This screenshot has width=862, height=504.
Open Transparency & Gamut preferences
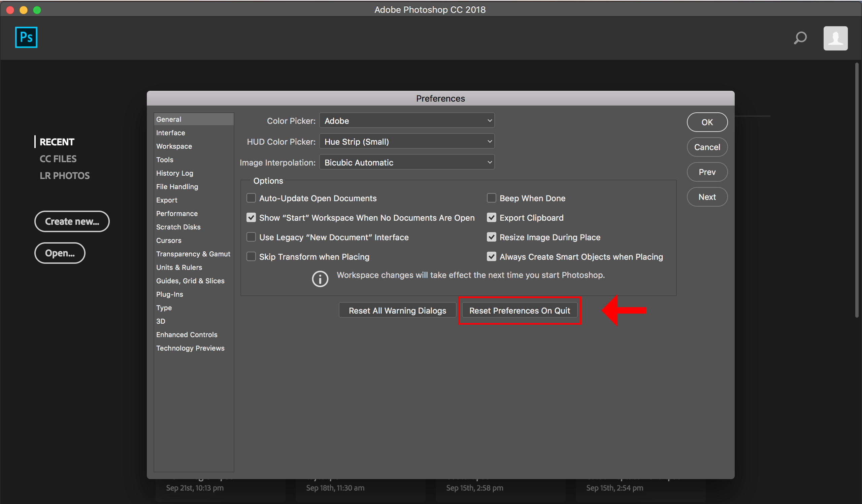point(194,254)
